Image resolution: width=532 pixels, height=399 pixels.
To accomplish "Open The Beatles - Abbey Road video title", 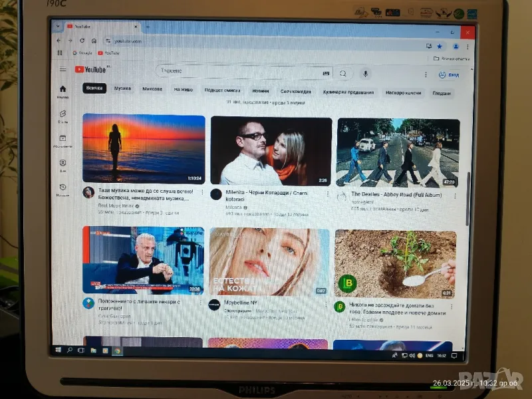I will [x=387, y=194].
